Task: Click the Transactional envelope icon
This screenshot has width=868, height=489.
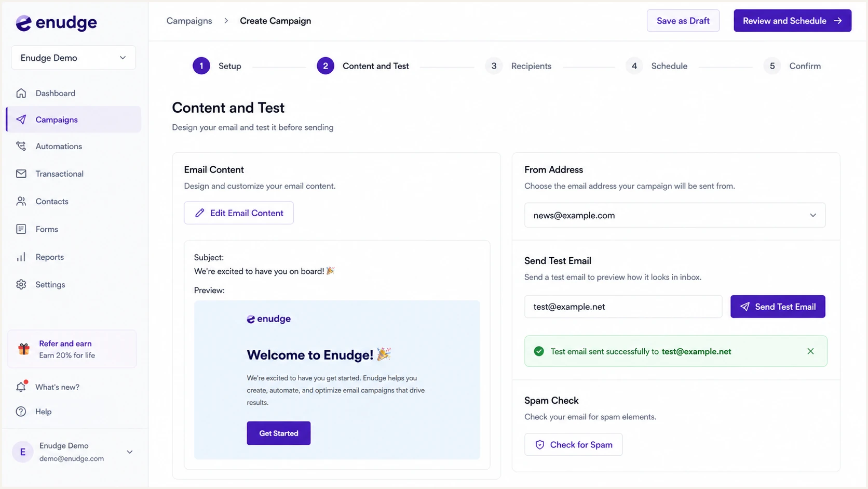Action: tap(21, 174)
